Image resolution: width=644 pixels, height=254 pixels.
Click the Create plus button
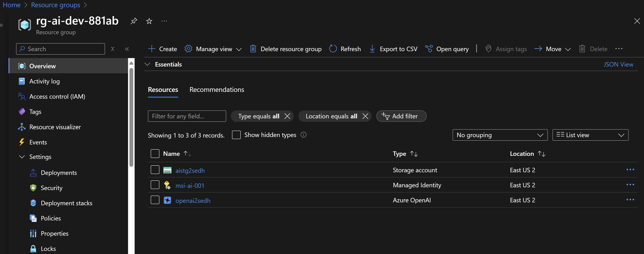(x=162, y=49)
